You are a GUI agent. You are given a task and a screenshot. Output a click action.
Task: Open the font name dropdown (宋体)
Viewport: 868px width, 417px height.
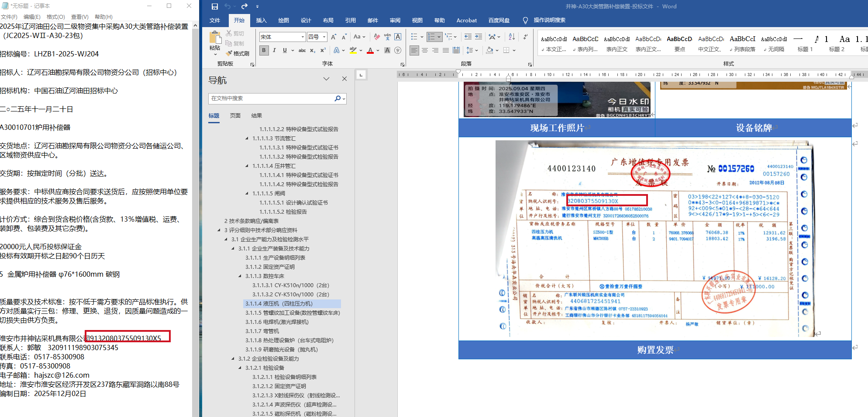303,37
